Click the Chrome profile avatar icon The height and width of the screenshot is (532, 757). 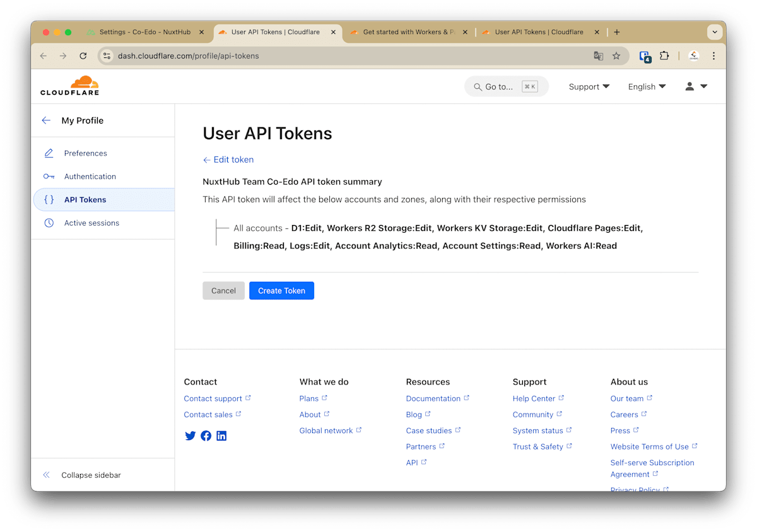pyautogui.click(x=694, y=56)
